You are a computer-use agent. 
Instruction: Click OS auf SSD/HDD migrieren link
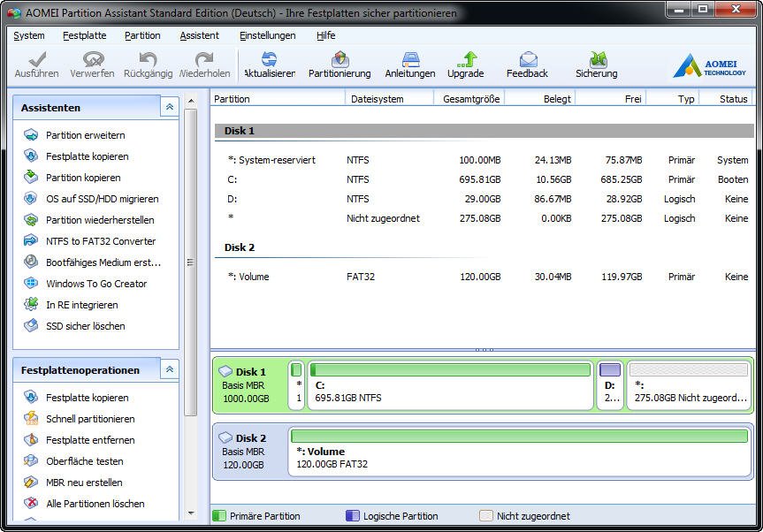[x=103, y=199]
